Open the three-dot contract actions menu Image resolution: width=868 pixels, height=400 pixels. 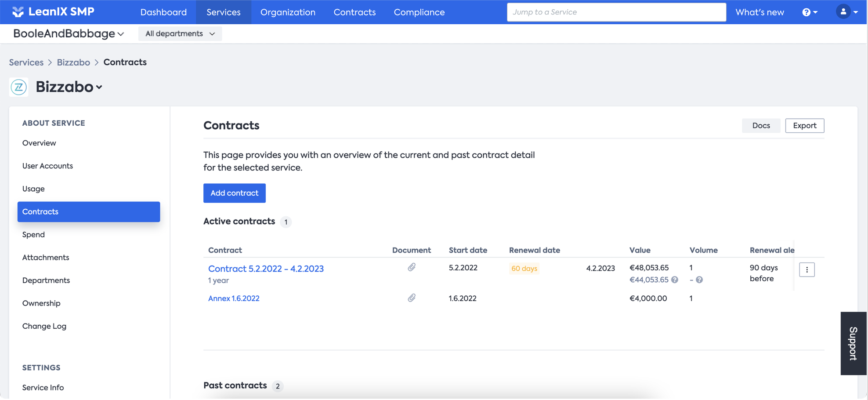click(x=807, y=270)
